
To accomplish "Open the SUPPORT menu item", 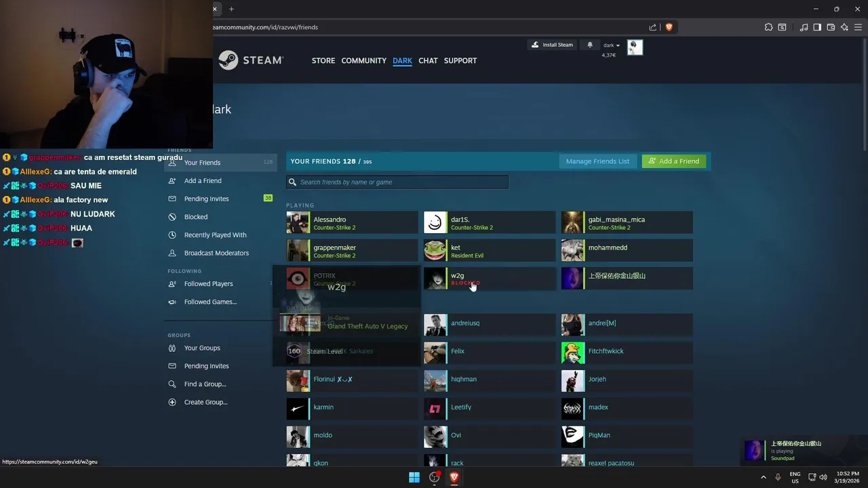I will click(460, 60).
